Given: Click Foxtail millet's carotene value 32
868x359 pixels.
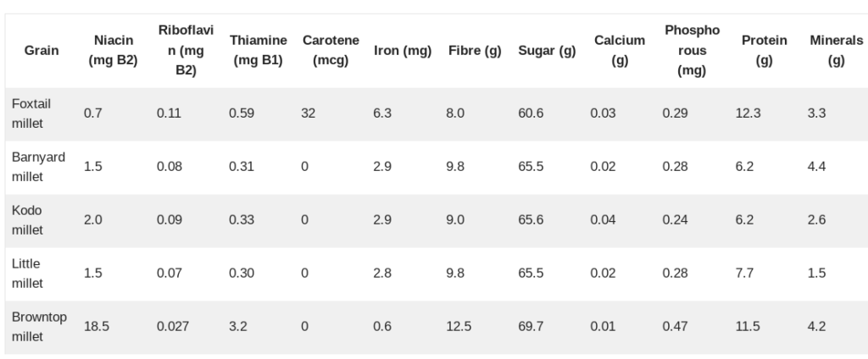Looking at the screenshot, I should pyautogui.click(x=308, y=113).
